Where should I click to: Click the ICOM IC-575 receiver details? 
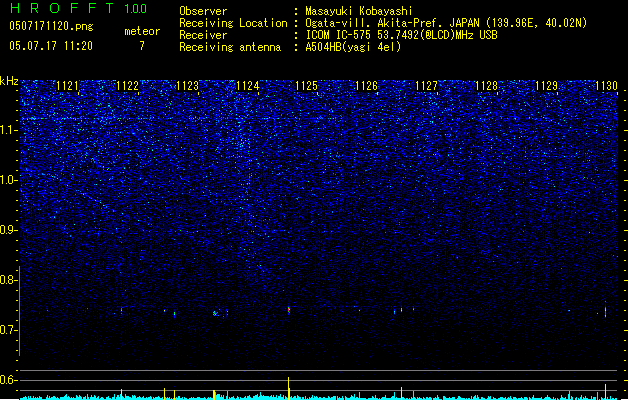coord(402,35)
